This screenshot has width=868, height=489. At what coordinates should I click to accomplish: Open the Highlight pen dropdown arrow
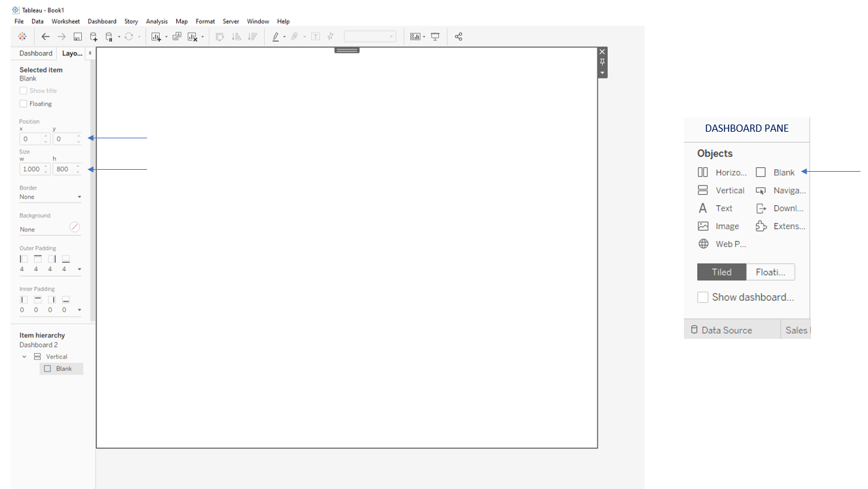point(284,37)
